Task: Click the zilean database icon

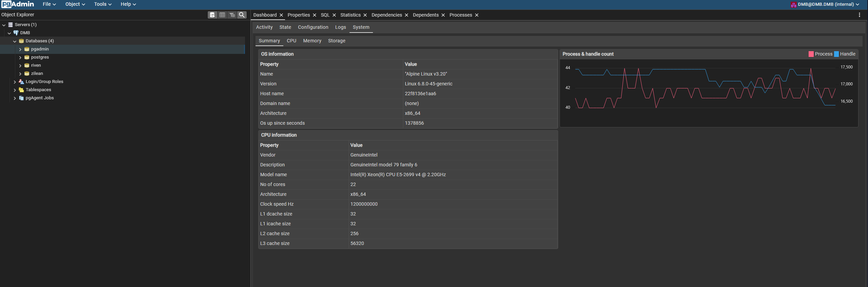Action: coord(27,74)
